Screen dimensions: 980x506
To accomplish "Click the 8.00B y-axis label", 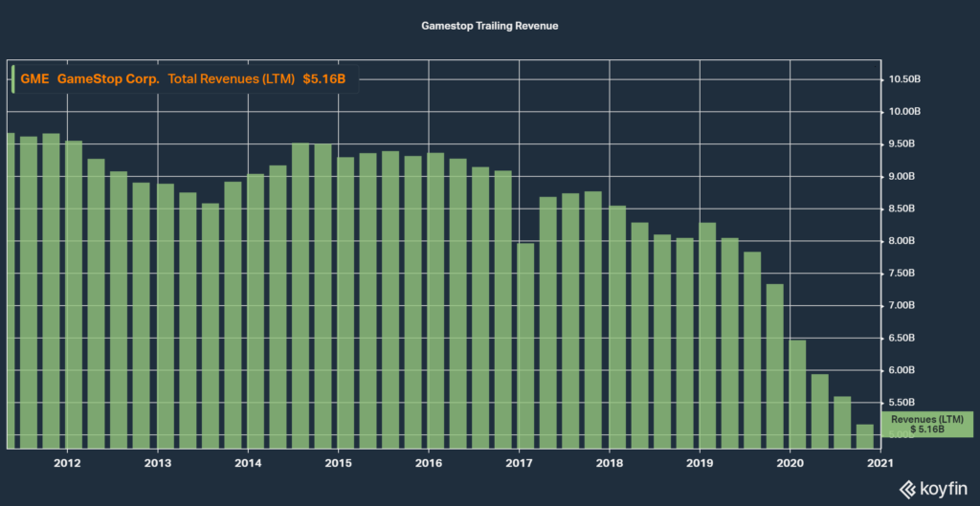I will click(x=901, y=241).
